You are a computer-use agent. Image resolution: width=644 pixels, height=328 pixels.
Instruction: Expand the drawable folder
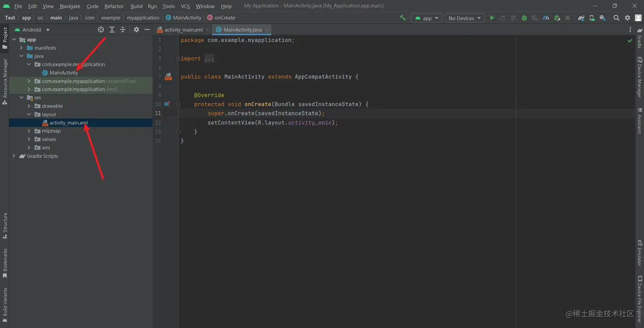[29, 106]
